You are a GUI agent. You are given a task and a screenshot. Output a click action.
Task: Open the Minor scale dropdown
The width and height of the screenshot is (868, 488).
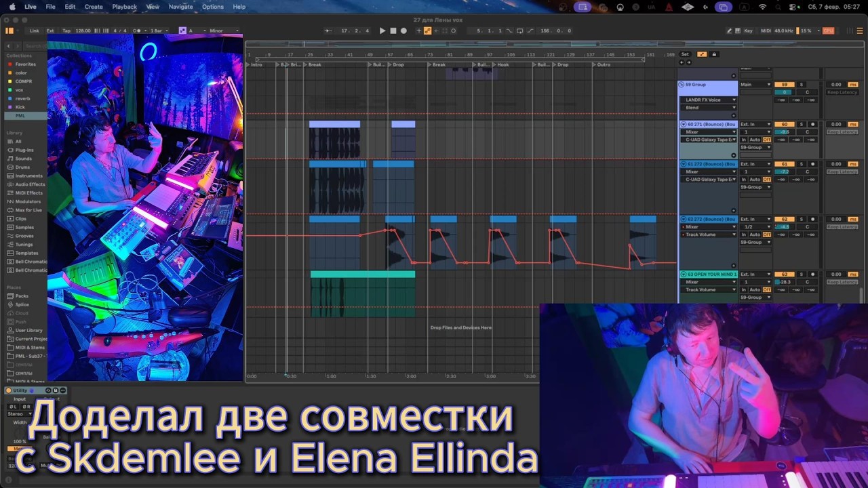224,30
